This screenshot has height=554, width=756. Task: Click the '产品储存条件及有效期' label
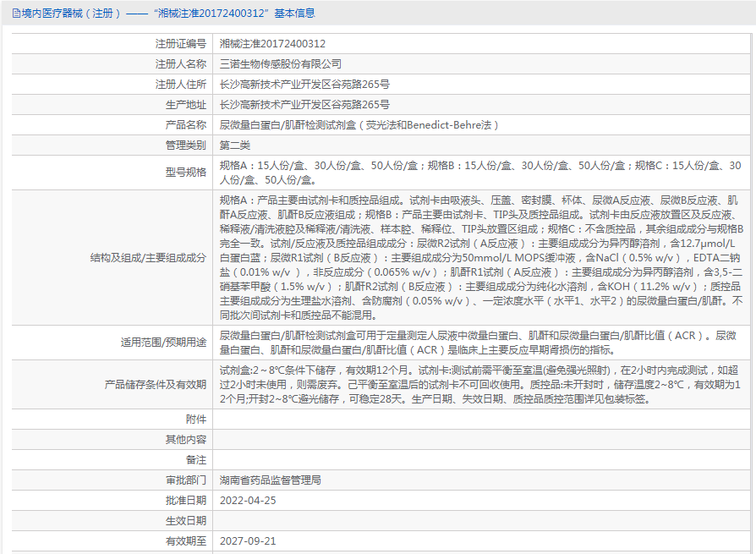pos(156,384)
